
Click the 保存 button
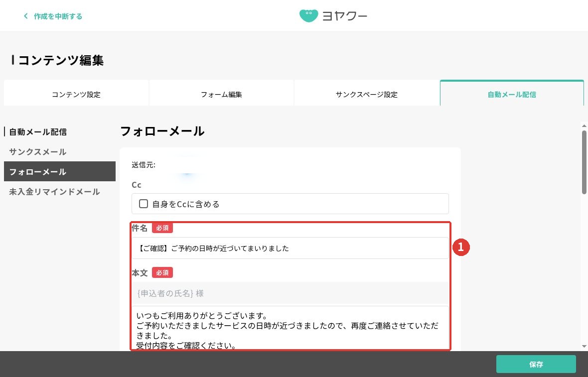click(536, 364)
